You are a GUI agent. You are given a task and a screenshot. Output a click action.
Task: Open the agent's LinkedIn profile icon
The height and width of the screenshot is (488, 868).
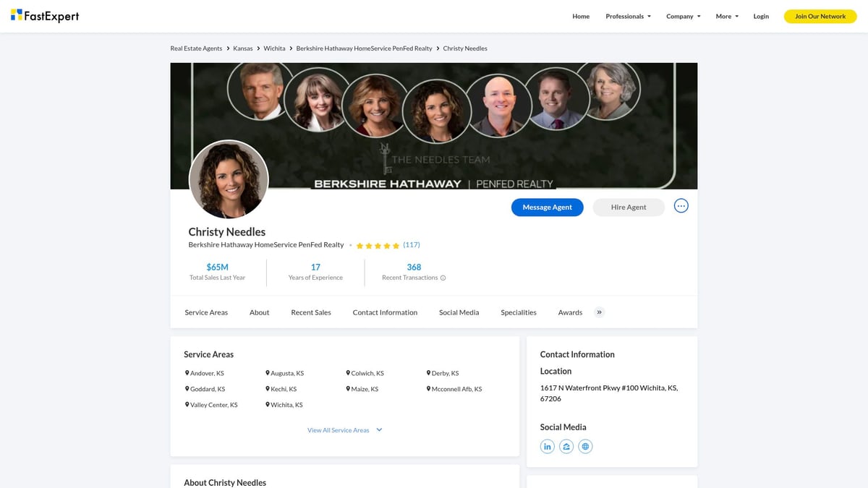coord(547,446)
